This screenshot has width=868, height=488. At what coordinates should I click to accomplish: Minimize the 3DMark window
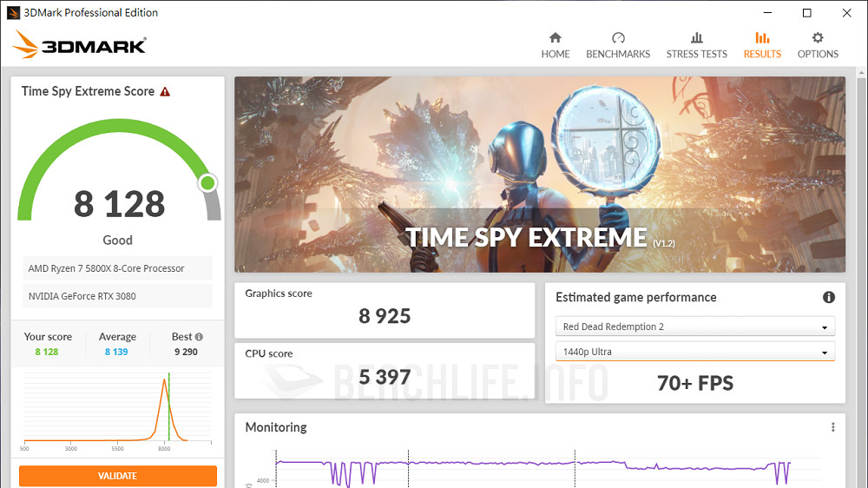pyautogui.click(x=767, y=13)
